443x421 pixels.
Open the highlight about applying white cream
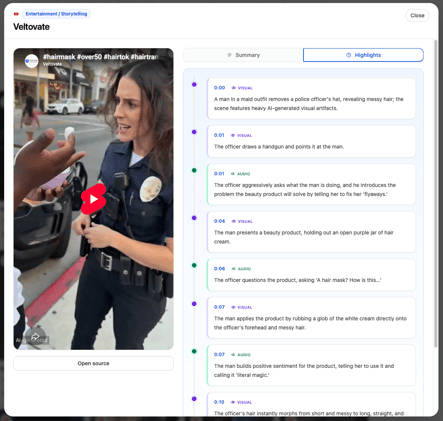pyautogui.click(x=311, y=318)
